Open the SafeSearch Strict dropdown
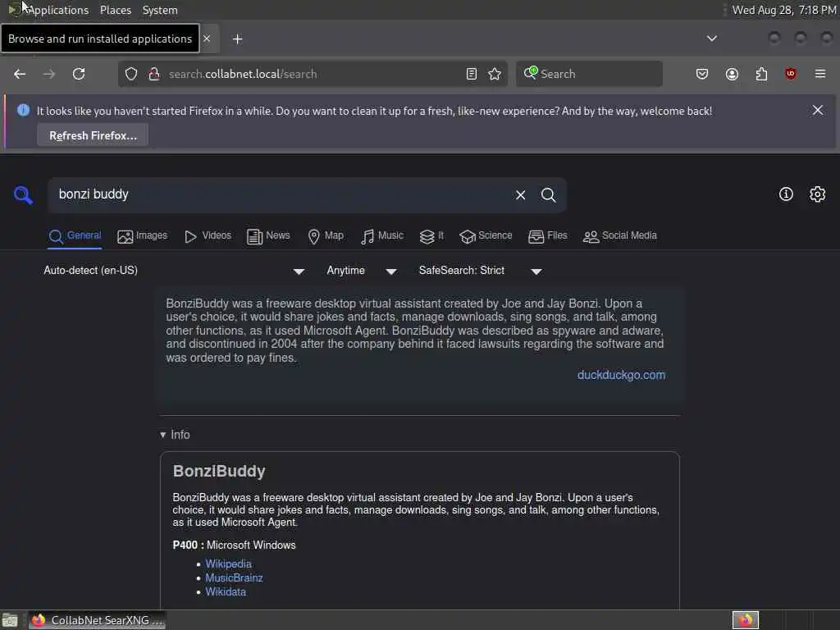 [480, 271]
